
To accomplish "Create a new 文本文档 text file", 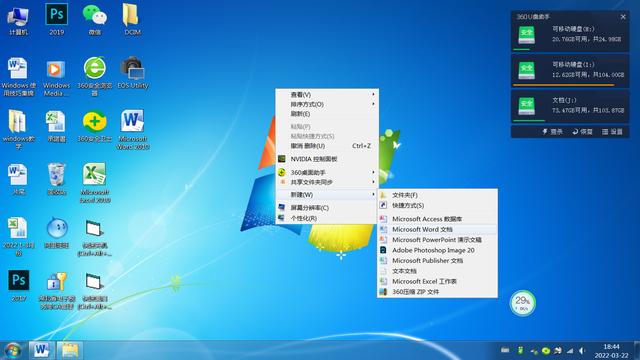I will pos(437,271).
